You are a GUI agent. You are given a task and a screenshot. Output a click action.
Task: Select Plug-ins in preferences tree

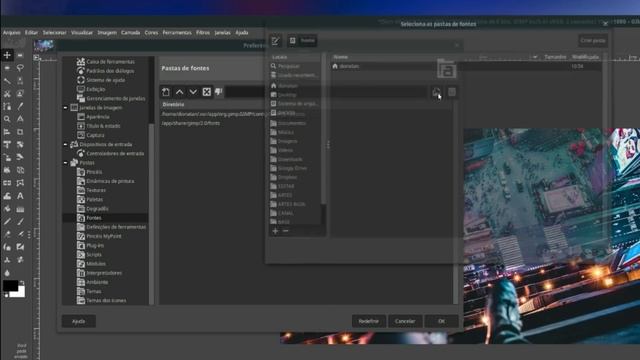pos(95,245)
